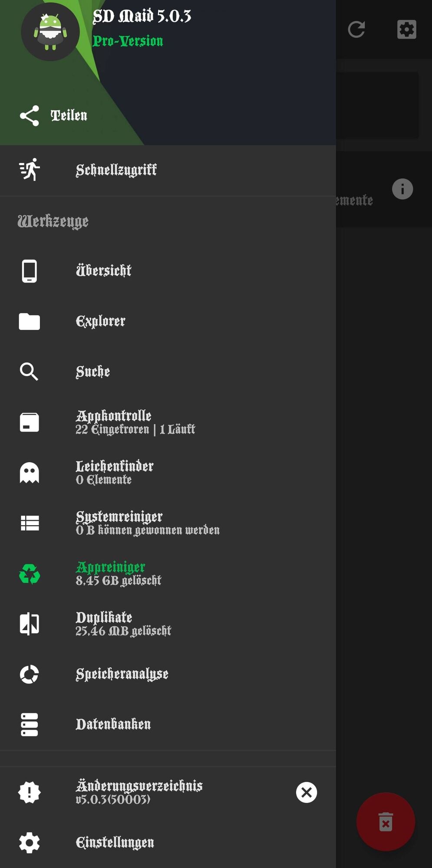The image size is (432, 868).
Task: Open the Explorer menu entry
Action: (101, 322)
